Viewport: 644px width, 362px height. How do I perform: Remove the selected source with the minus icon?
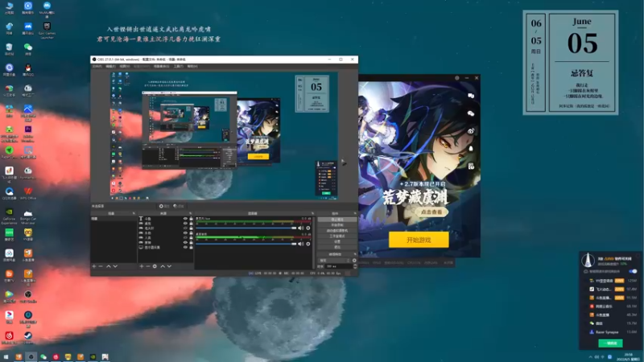coord(148,266)
